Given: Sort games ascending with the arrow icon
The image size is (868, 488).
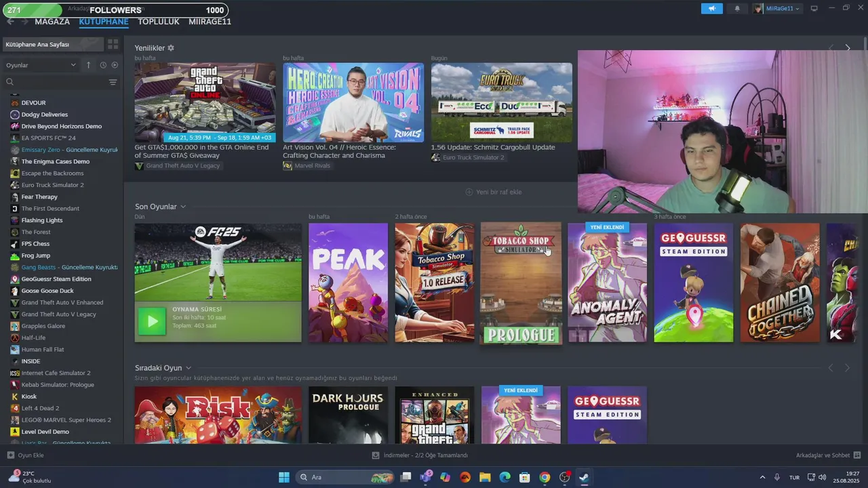Looking at the screenshot, I should (x=88, y=65).
